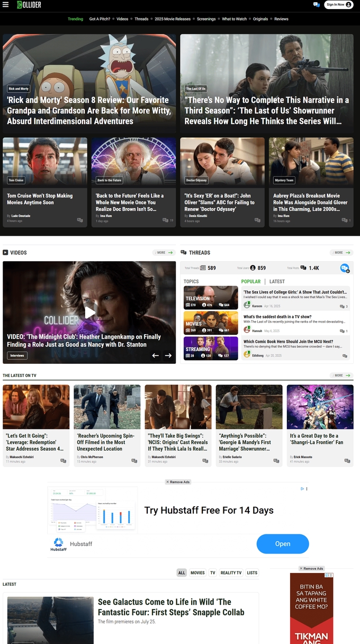Image resolution: width=360 pixels, height=644 pixels.
Task: Click the Rick and Morty tag
Action: click(x=19, y=89)
